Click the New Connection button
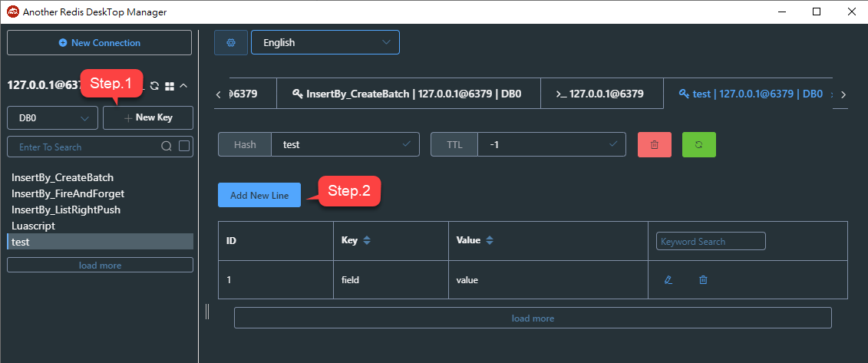This screenshot has height=363, width=868. [100, 43]
